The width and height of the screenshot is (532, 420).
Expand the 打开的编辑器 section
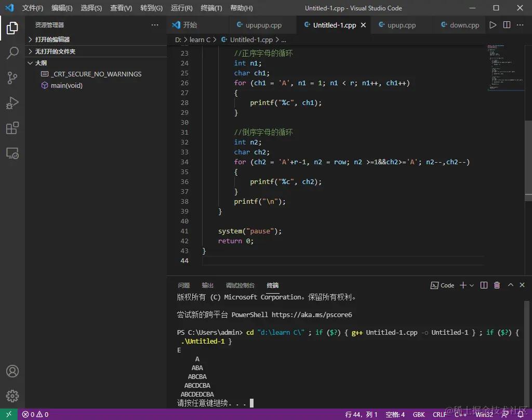pos(52,40)
